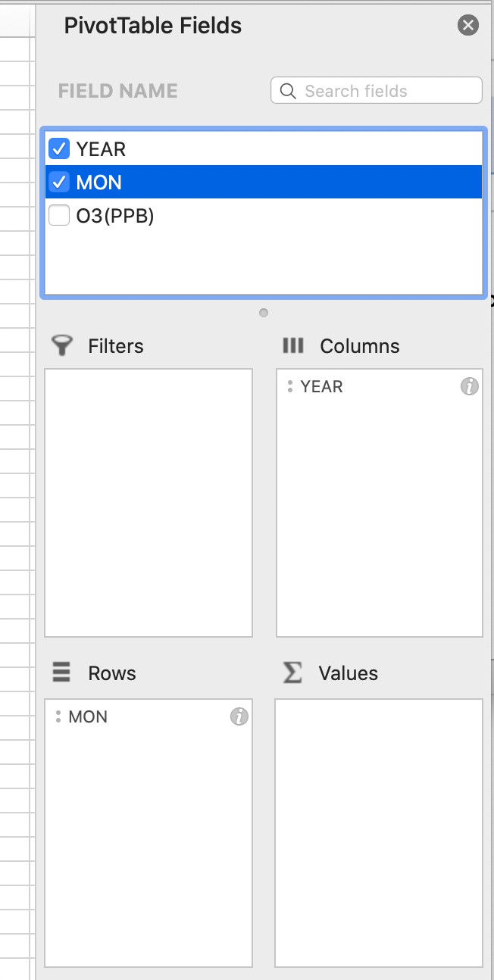Click the Rows area icon
494x980 pixels.
[x=61, y=673]
